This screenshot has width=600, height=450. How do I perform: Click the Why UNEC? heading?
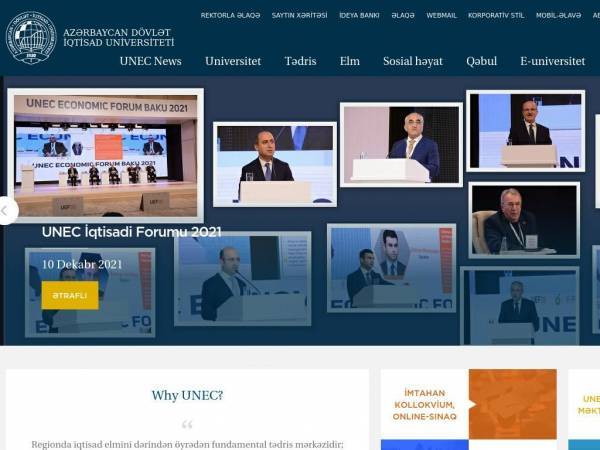[187, 395]
